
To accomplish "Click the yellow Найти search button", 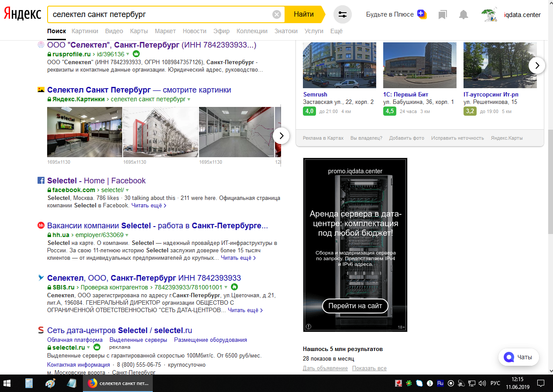I will [304, 14].
